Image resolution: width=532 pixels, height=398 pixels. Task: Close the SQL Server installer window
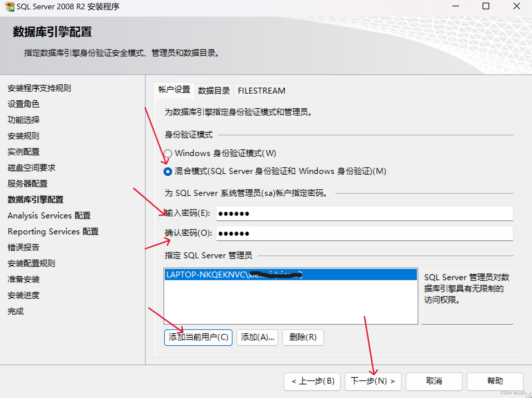pos(517,6)
